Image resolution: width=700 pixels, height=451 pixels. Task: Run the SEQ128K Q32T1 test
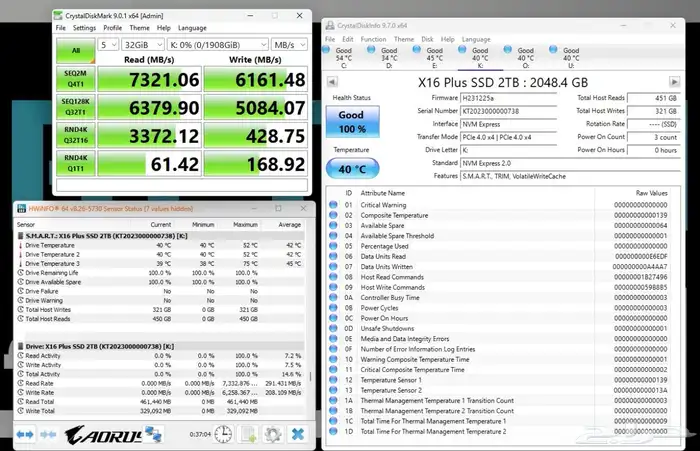click(x=76, y=107)
